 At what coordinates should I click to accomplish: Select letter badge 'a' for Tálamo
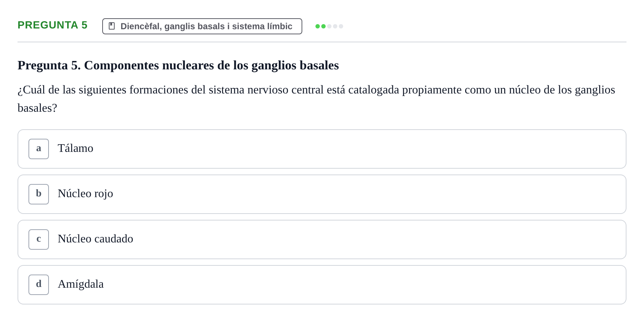39,149
